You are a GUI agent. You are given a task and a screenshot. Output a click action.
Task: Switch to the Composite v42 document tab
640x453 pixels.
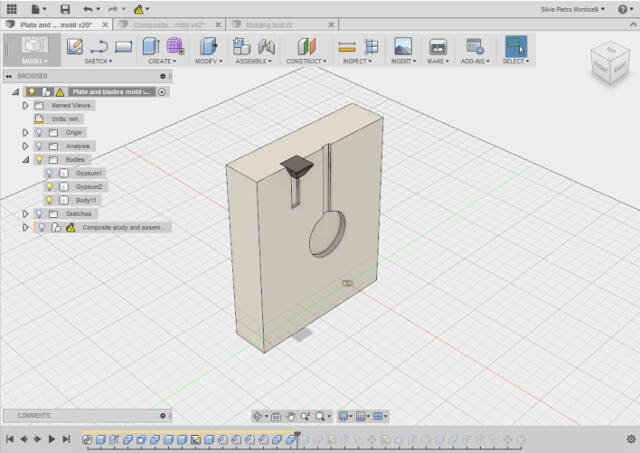click(x=169, y=25)
